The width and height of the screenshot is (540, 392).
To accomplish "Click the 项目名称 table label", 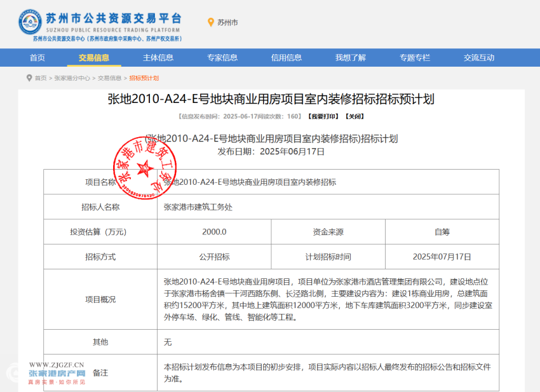I will coord(100,182).
